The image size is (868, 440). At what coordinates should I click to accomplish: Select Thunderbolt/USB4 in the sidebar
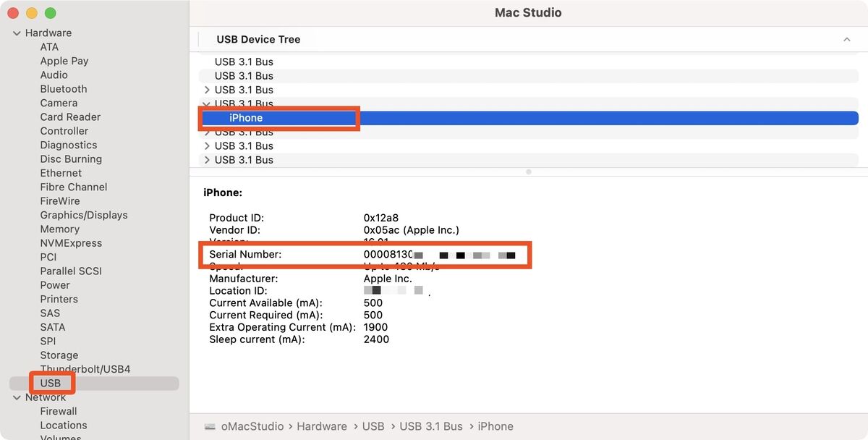coord(85,369)
